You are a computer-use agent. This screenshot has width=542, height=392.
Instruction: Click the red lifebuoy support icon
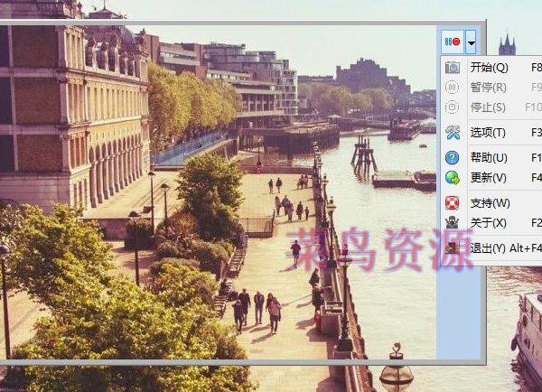[x=453, y=203]
